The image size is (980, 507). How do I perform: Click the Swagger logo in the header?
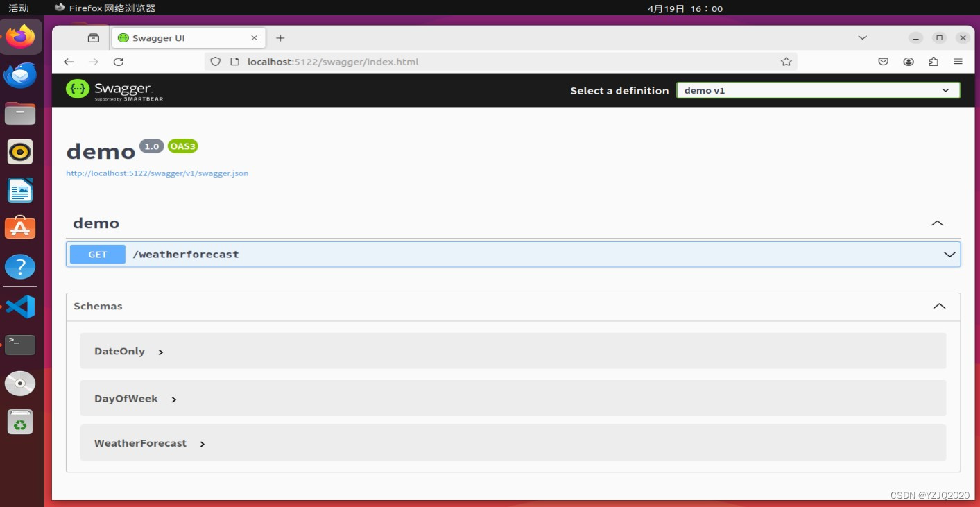114,90
